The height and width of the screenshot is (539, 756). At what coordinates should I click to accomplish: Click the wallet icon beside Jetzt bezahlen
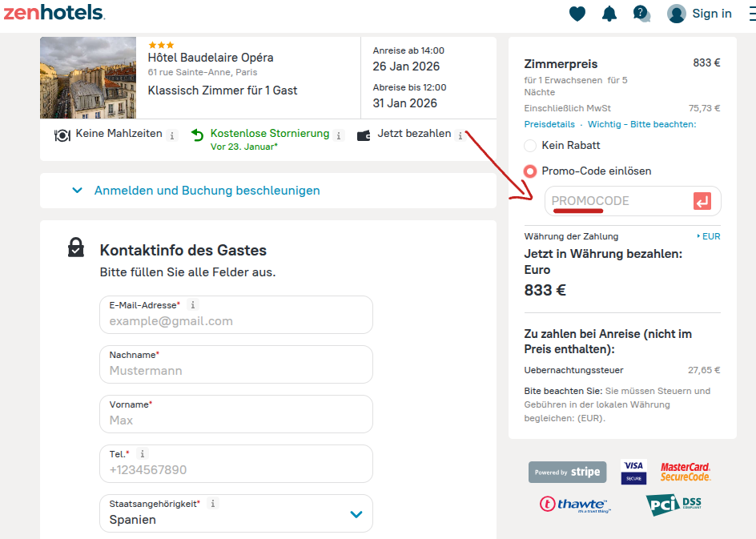[x=364, y=136]
